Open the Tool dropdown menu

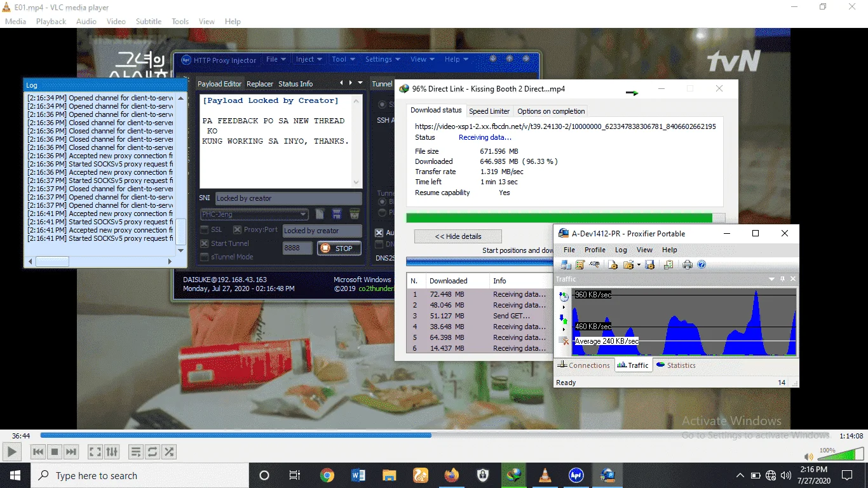pos(343,59)
